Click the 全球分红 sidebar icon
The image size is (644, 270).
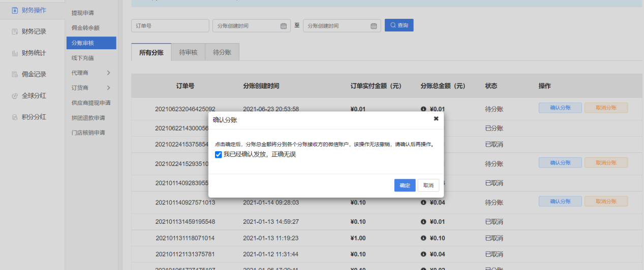click(15, 95)
